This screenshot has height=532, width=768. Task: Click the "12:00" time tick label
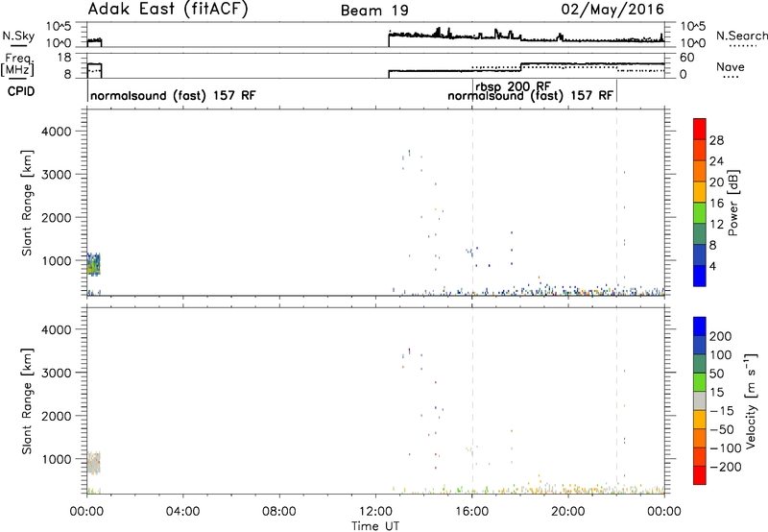tap(375, 512)
